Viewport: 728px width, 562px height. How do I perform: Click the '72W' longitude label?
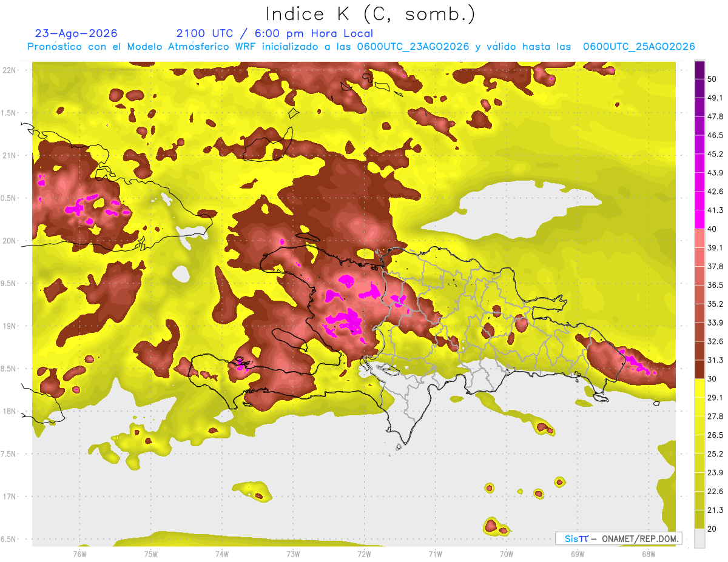tap(364, 554)
